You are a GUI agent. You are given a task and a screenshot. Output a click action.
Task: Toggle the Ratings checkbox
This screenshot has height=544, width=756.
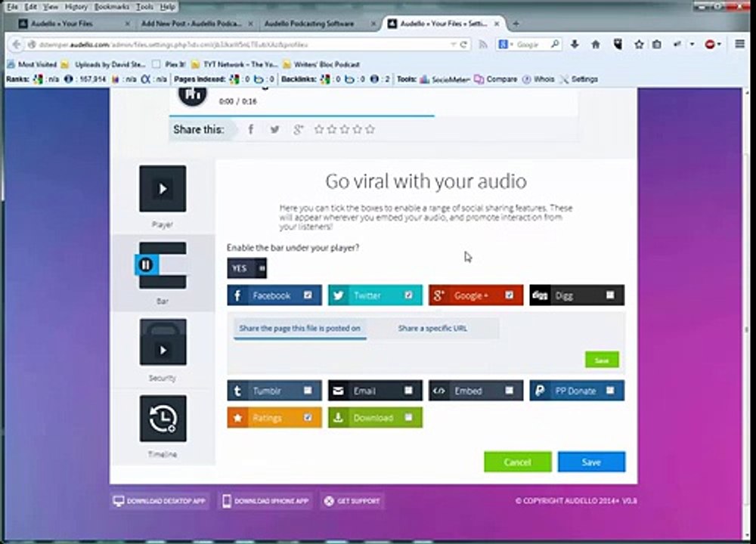coord(308,417)
